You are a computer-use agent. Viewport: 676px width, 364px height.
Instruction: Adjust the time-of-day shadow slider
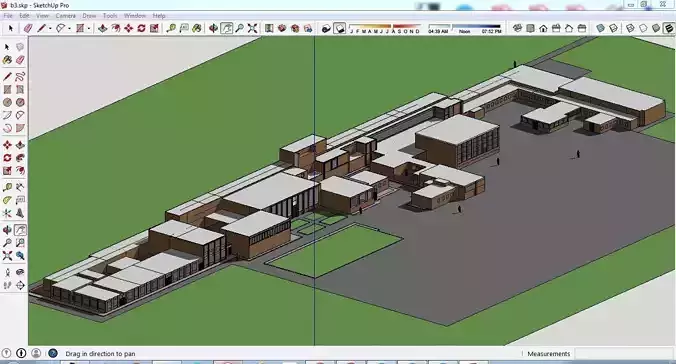(465, 28)
